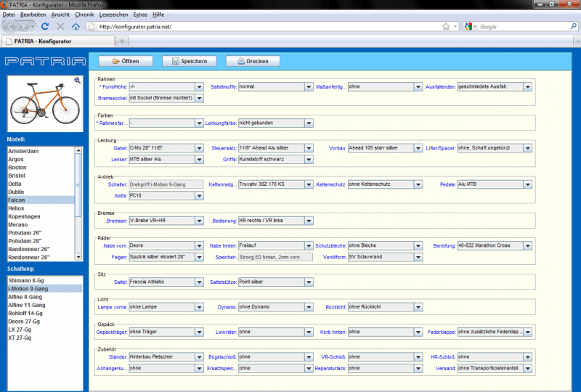Viewport: 581px width, 392px height.
Task: Open new tab with plus button
Action: click(122, 41)
